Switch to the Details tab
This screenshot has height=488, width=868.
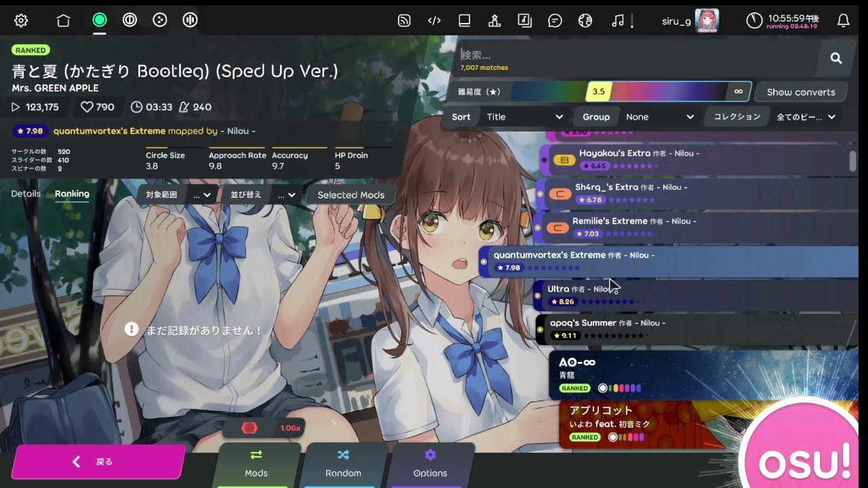coord(26,193)
